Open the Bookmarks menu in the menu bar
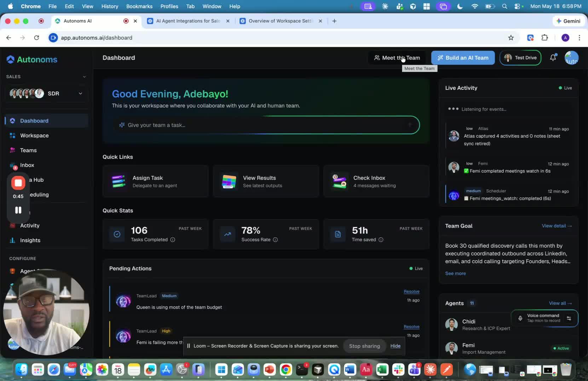 (139, 6)
